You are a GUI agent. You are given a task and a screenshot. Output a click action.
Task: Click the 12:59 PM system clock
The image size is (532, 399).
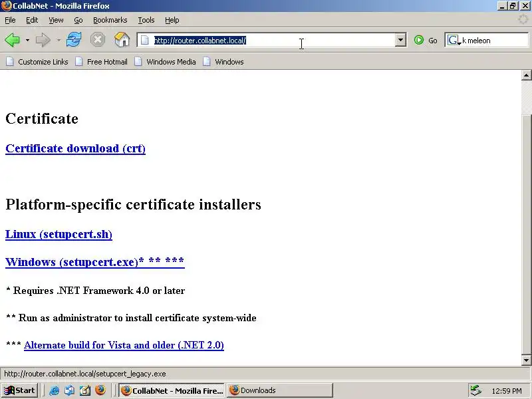pos(507,391)
